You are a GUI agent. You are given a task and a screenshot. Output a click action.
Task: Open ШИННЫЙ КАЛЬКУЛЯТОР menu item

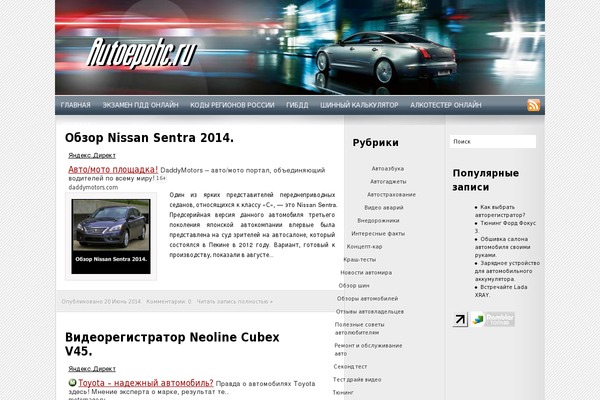(359, 105)
